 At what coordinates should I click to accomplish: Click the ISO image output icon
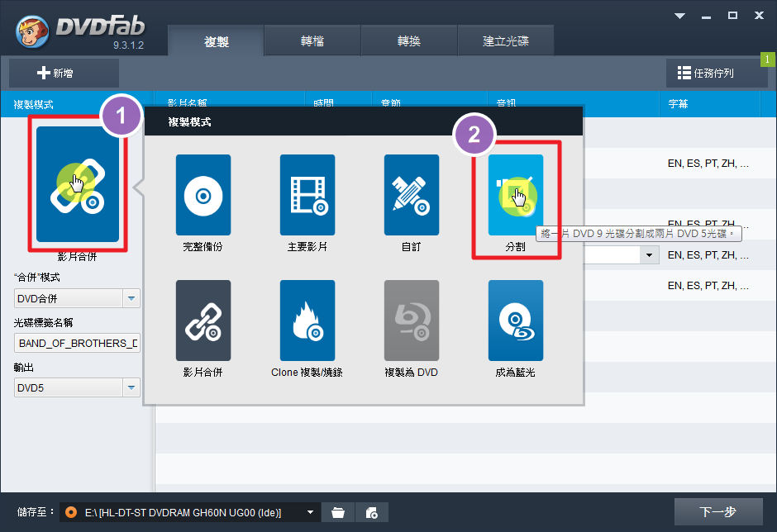(x=372, y=512)
